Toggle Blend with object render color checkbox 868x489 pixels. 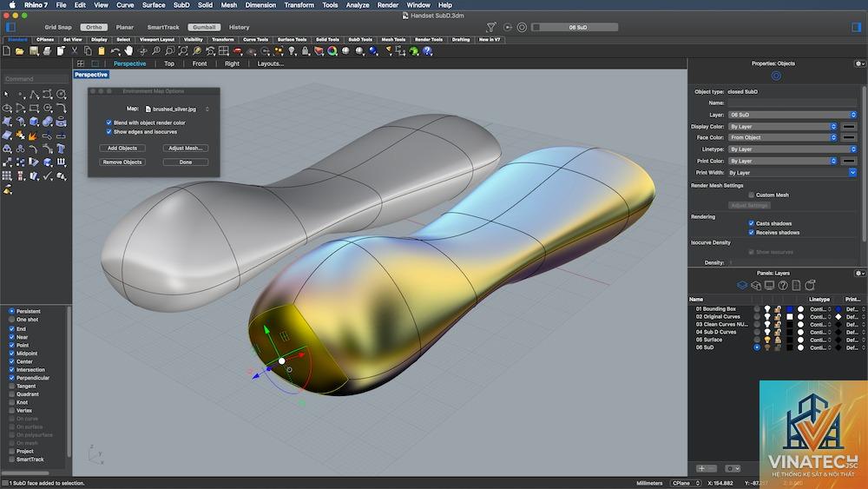click(109, 123)
